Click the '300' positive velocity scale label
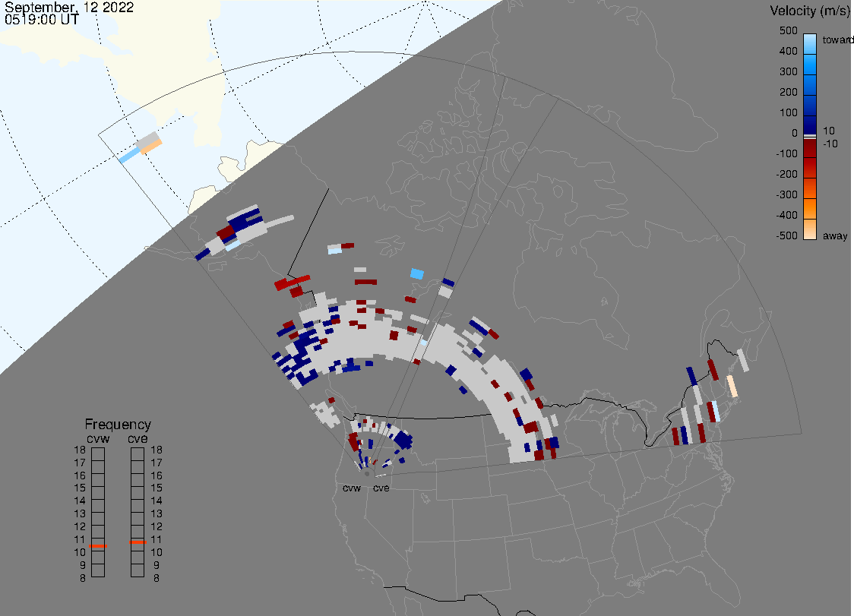 (788, 72)
